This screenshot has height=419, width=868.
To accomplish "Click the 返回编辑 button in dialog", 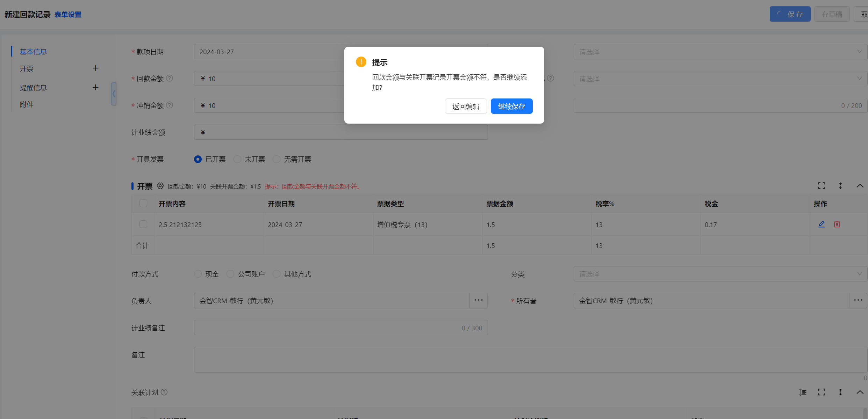I will [466, 106].
